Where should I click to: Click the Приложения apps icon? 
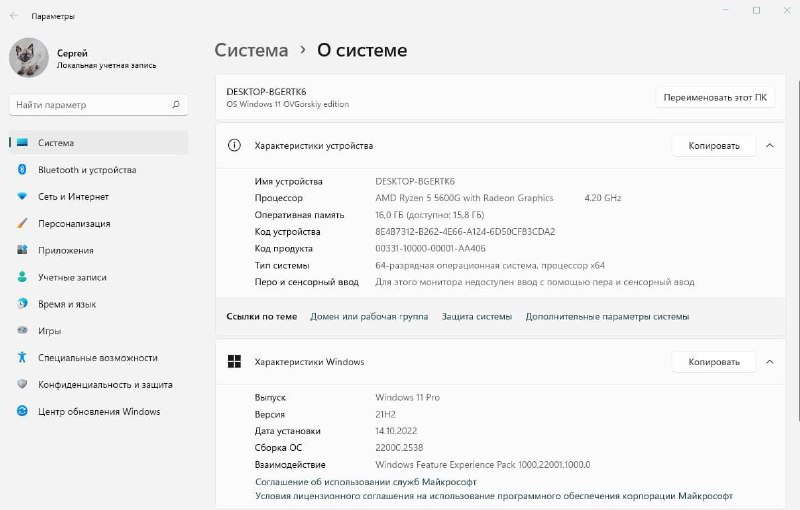click(22, 250)
